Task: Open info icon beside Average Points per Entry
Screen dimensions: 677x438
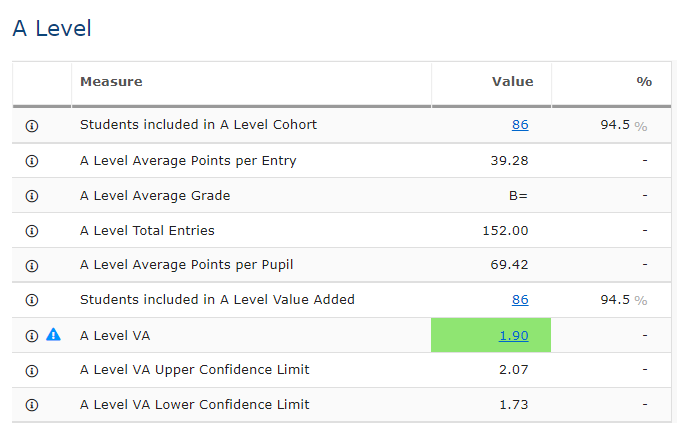Action: pos(31,161)
